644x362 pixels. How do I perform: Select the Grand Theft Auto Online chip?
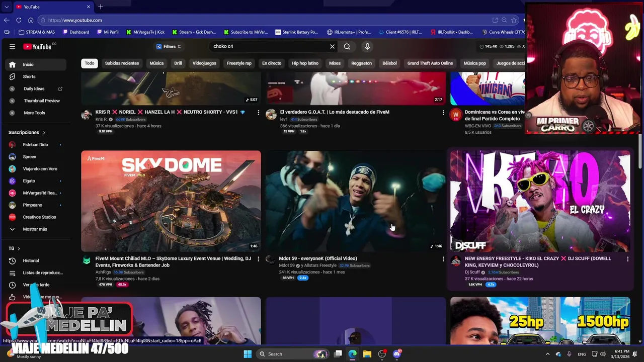point(430,63)
